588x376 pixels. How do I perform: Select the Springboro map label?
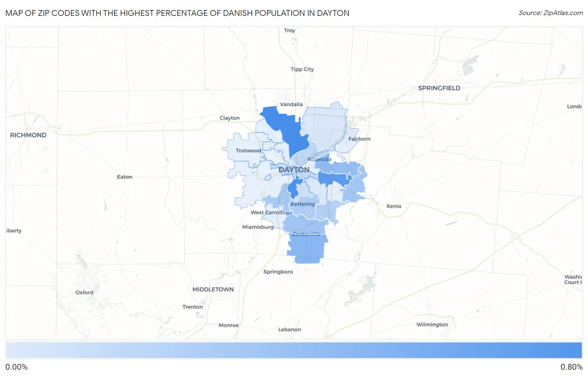point(278,272)
